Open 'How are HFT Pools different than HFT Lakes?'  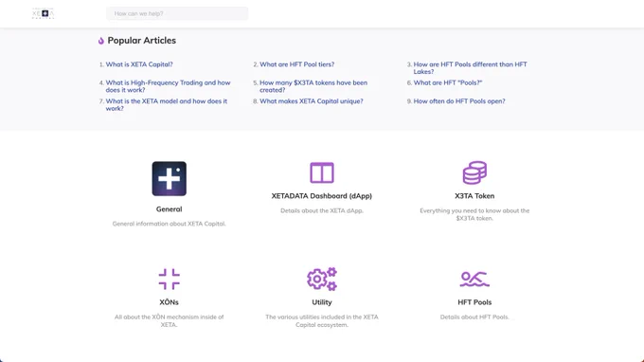coord(471,68)
